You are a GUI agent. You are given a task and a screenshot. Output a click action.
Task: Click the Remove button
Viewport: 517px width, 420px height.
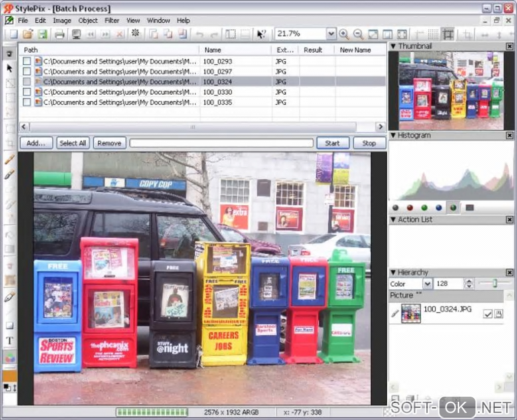point(109,143)
